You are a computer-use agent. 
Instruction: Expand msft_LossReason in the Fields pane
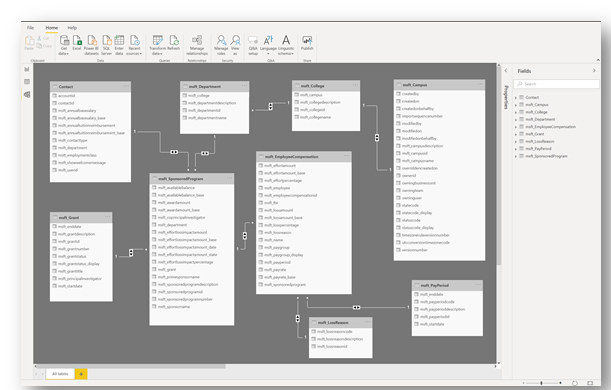click(516, 142)
